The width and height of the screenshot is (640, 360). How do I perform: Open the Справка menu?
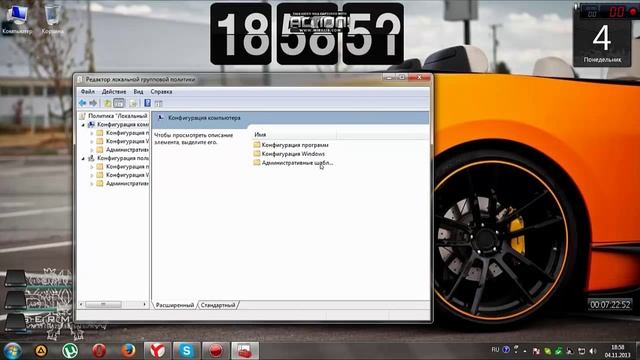coord(161,91)
